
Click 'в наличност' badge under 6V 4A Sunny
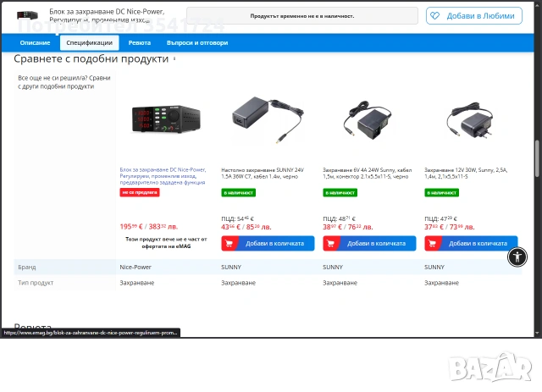click(x=340, y=193)
